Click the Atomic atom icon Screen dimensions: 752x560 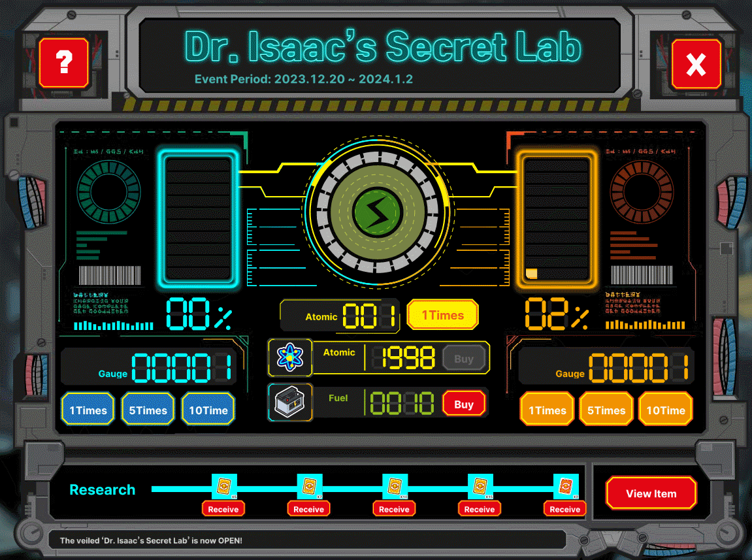pyautogui.click(x=290, y=357)
